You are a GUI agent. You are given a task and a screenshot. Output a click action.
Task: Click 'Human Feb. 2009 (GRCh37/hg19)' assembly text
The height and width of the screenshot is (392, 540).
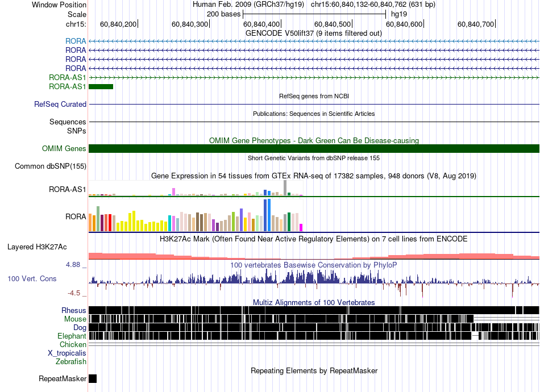point(248,5)
